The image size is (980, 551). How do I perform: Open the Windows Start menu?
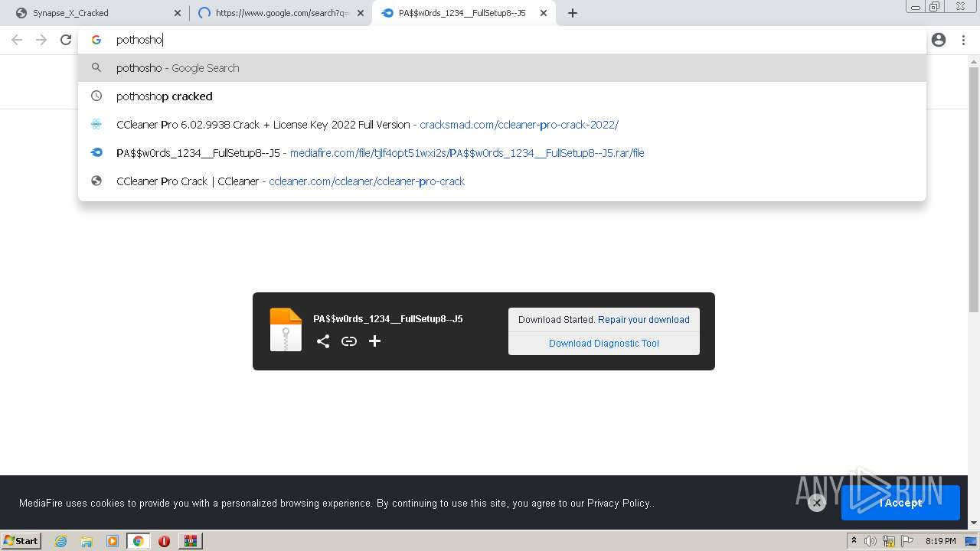tap(21, 540)
